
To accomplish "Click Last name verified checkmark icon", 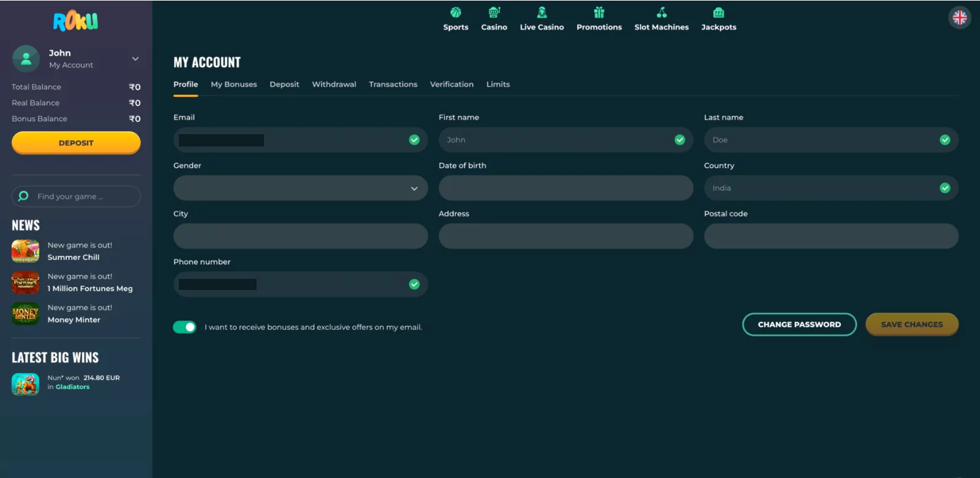I will coord(945,140).
